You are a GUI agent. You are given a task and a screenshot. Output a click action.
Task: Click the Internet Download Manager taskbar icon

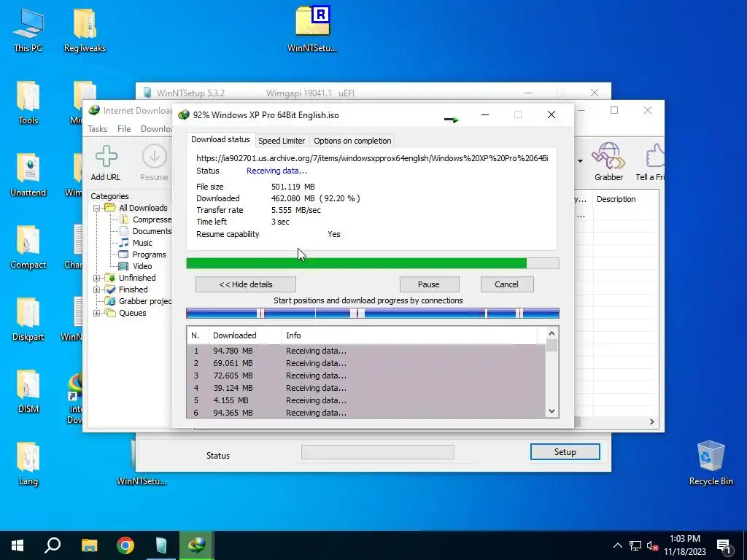197,545
